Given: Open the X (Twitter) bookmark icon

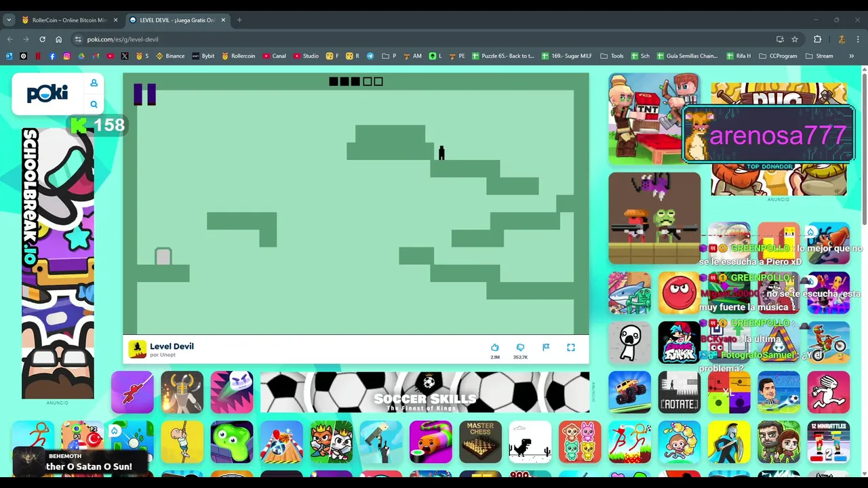Looking at the screenshot, I should [125, 56].
